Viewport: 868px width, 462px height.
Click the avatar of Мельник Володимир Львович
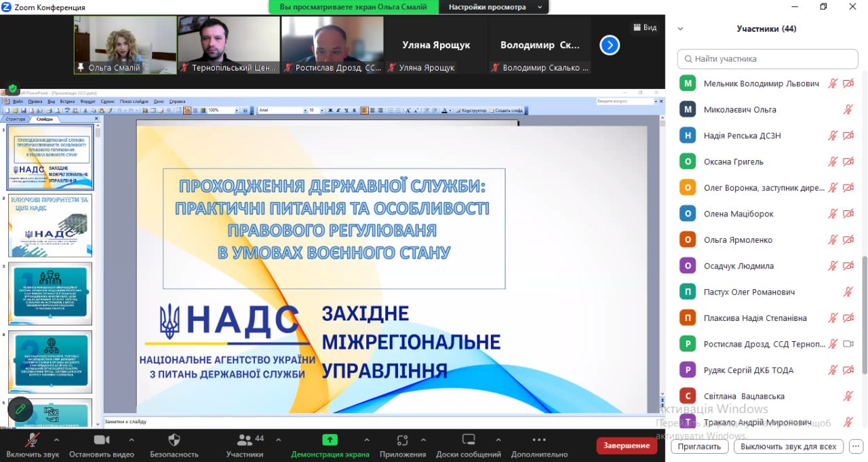(688, 83)
